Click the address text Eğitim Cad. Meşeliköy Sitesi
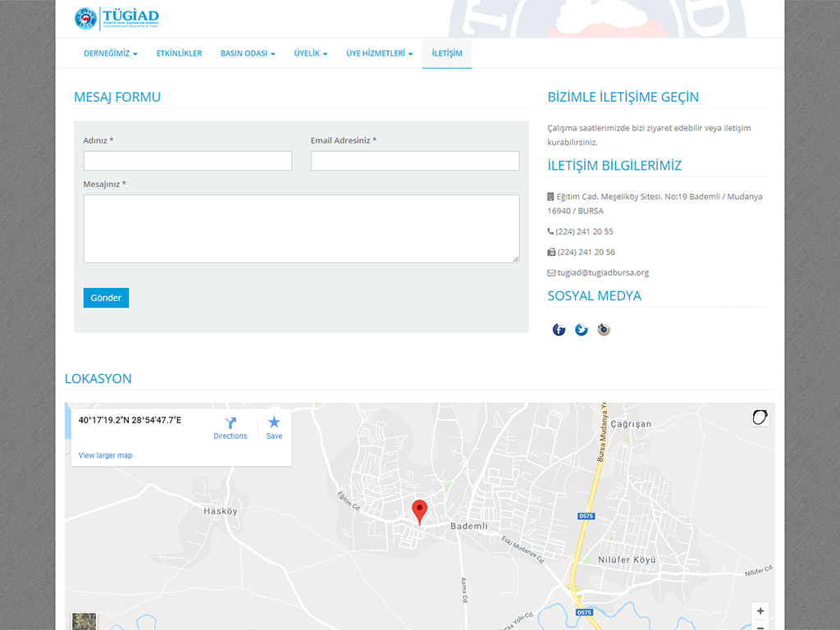Image resolution: width=840 pixels, height=630 pixels. (609, 197)
